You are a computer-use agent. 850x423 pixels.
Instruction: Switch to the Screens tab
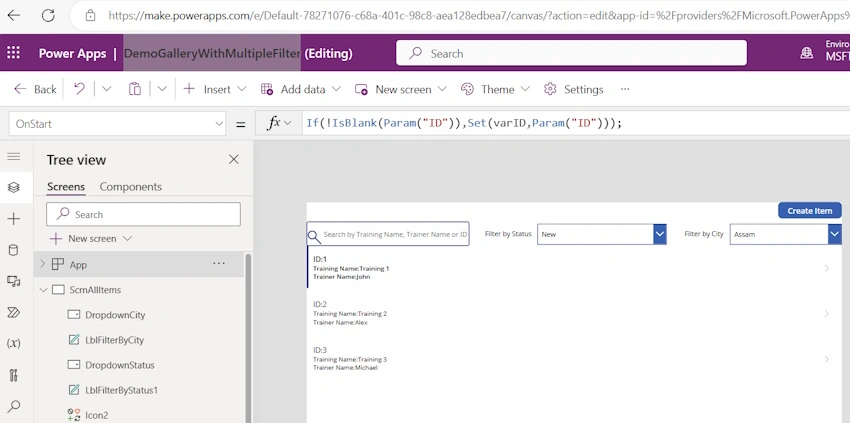point(66,187)
